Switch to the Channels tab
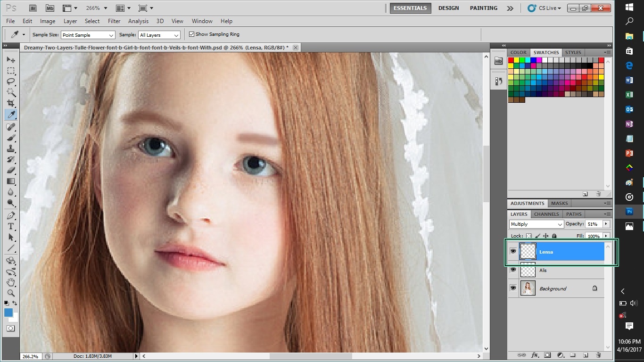Viewport: 644px width, 362px height. coord(546,214)
